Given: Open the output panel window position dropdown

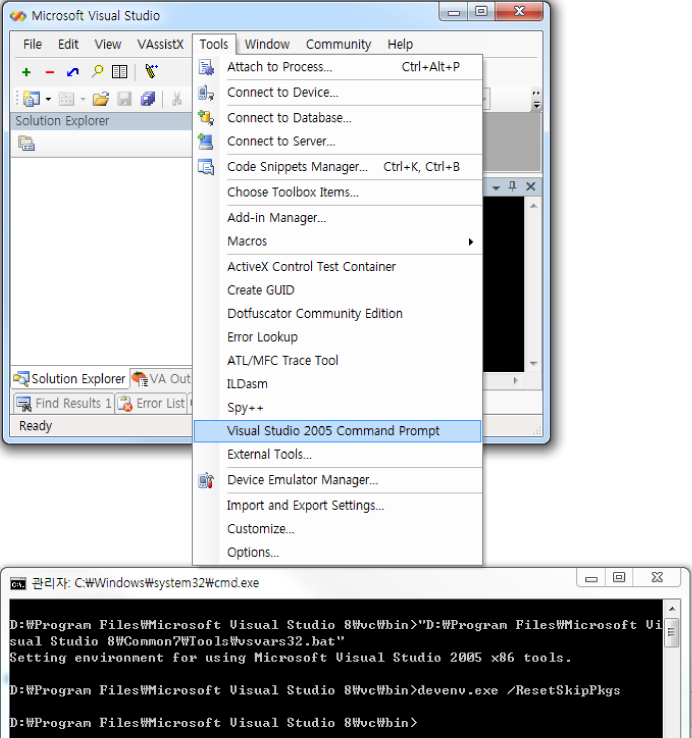Looking at the screenshot, I should (x=496, y=188).
